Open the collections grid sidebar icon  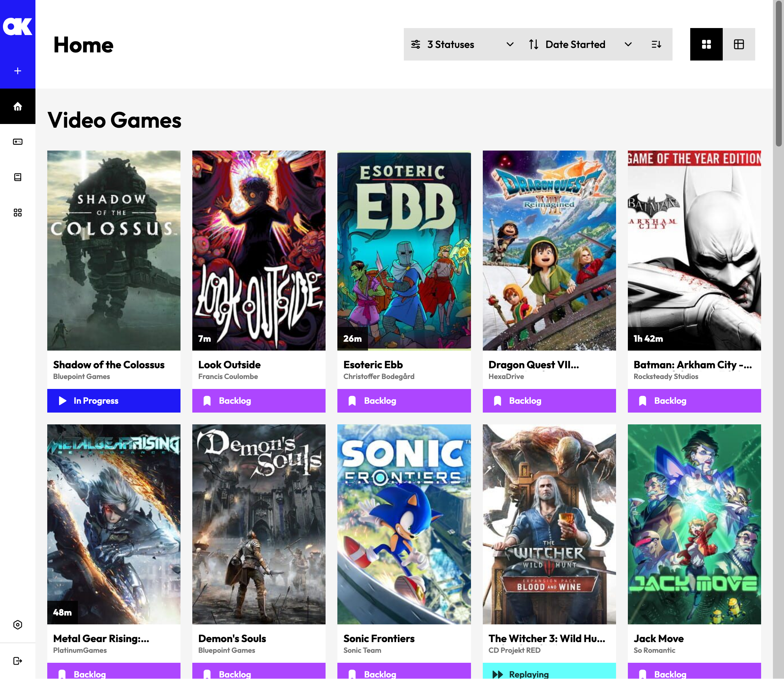[17, 213]
